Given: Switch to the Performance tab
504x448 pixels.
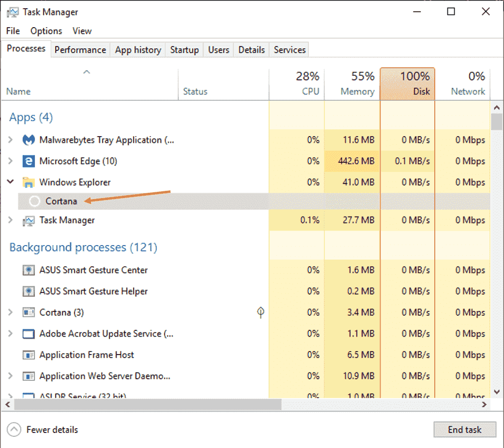Looking at the screenshot, I should click(80, 50).
